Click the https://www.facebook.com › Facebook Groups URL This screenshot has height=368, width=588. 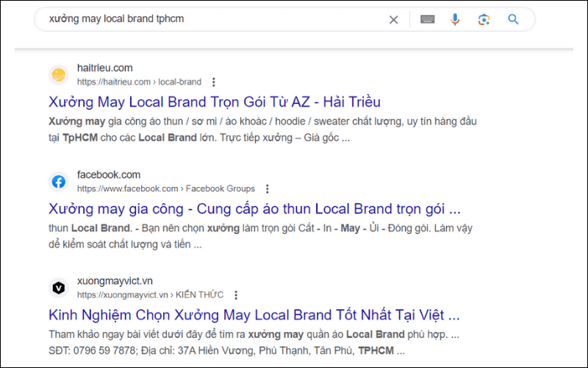166,188
